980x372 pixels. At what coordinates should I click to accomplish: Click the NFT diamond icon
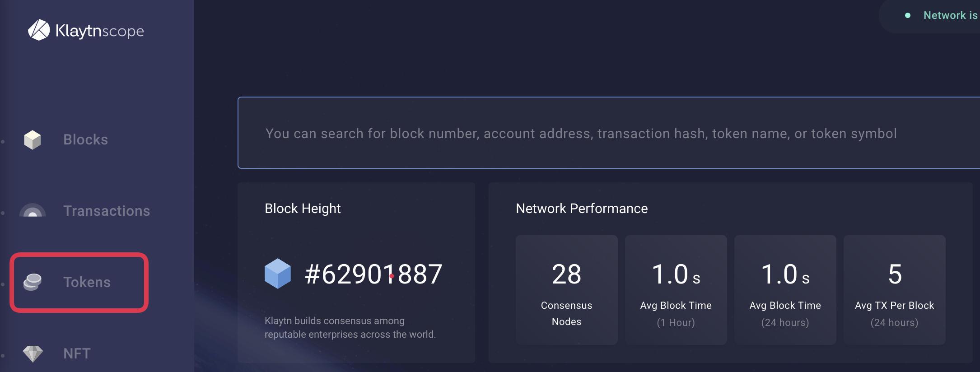(33, 353)
